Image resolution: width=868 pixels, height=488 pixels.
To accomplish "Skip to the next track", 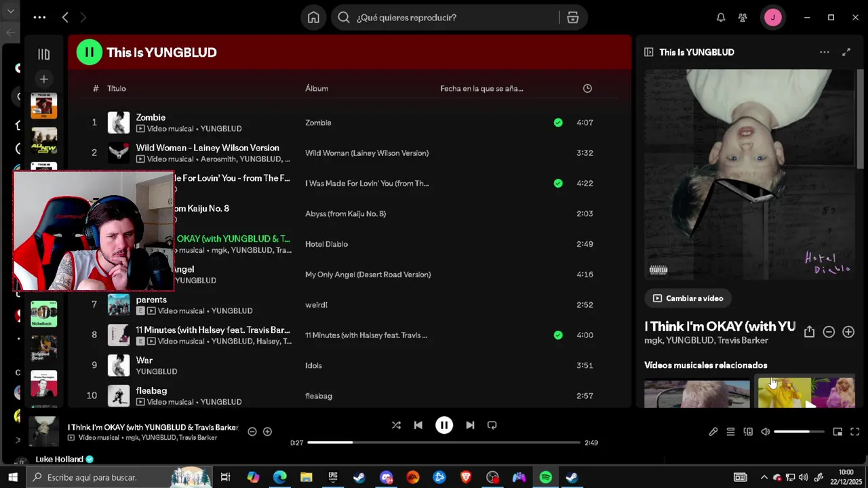I will 470,425.
